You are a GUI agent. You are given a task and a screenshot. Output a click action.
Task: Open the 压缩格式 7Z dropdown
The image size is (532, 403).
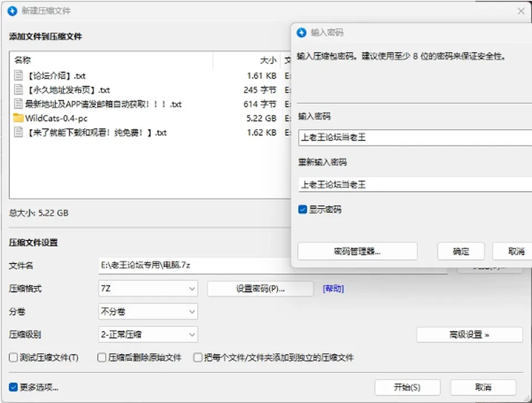(x=148, y=289)
